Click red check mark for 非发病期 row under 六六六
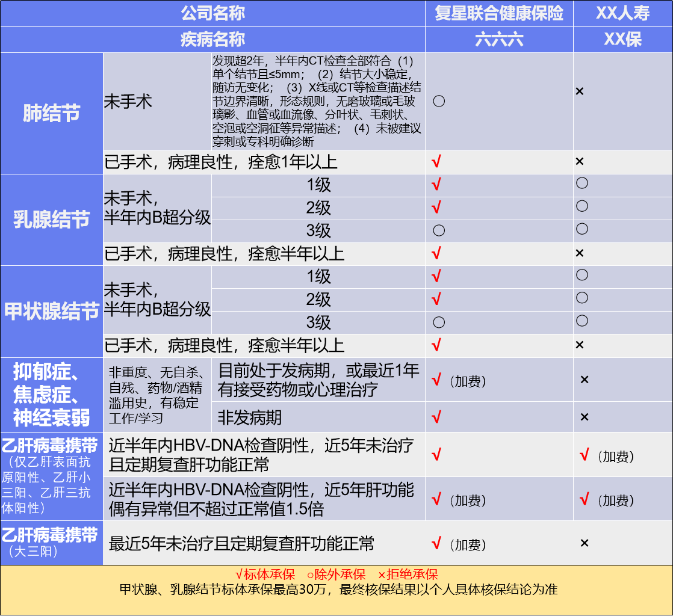 coord(437,416)
